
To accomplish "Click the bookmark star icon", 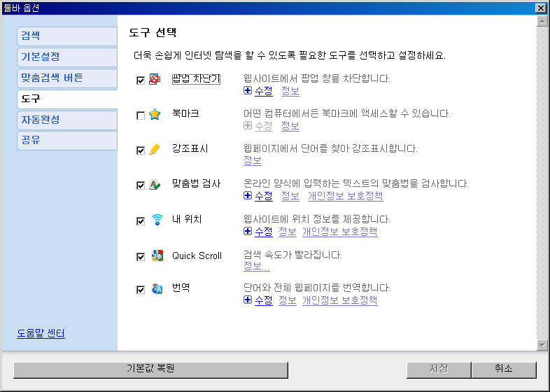I will point(155,114).
